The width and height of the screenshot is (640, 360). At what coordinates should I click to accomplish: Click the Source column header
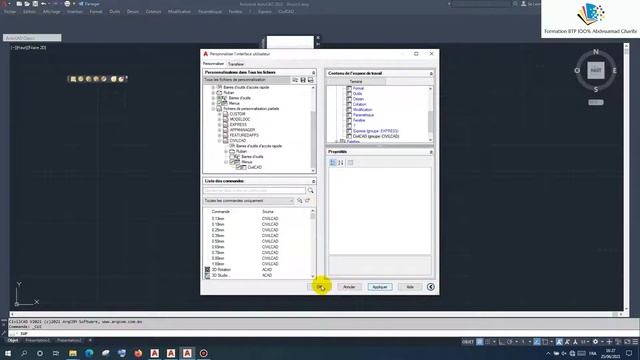click(x=268, y=212)
